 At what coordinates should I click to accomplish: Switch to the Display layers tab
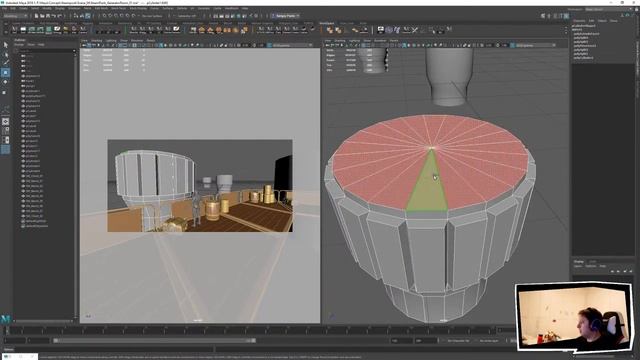pyautogui.click(x=579, y=261)
